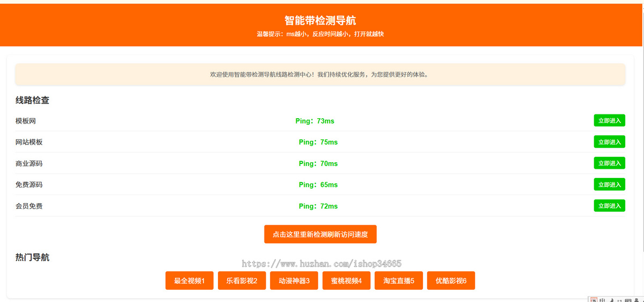The width and height of the screenshot is (644, 302).
Task: Go to 免费源码 via 立即进入 button
Action: point(609,184)
